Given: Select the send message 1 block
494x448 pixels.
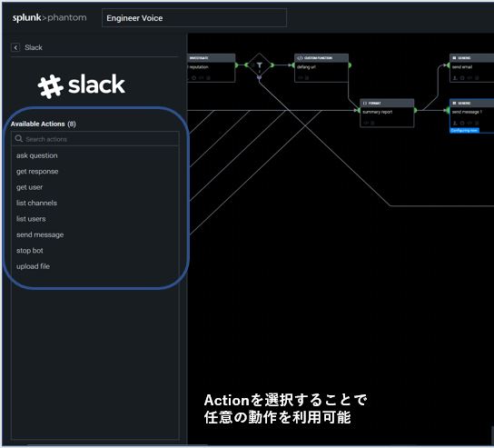Looking at the screenshot, I should [x=472, y=115].
